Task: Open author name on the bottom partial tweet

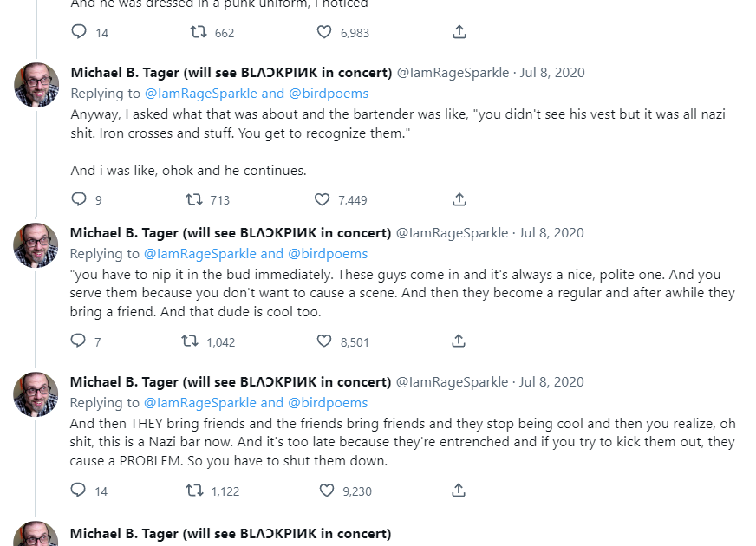Action: (x=230, y=533)
